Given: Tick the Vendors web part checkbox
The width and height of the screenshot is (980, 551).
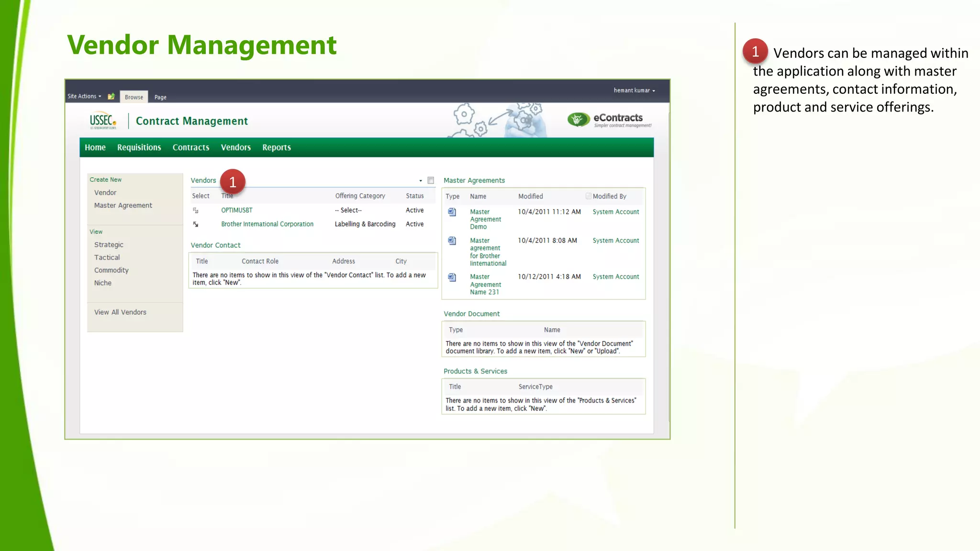Looking at the screenshot, I should [431, 180].
